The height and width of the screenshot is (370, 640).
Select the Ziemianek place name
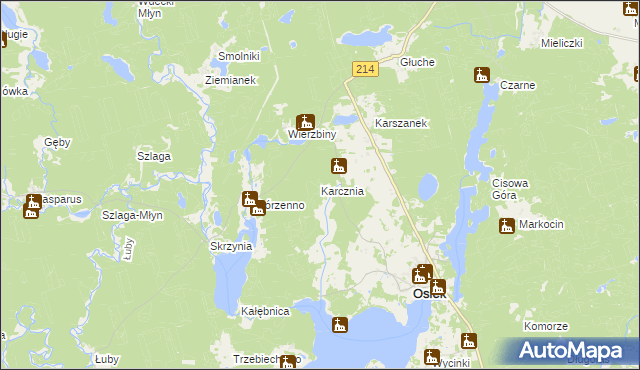tap(230, 80)
